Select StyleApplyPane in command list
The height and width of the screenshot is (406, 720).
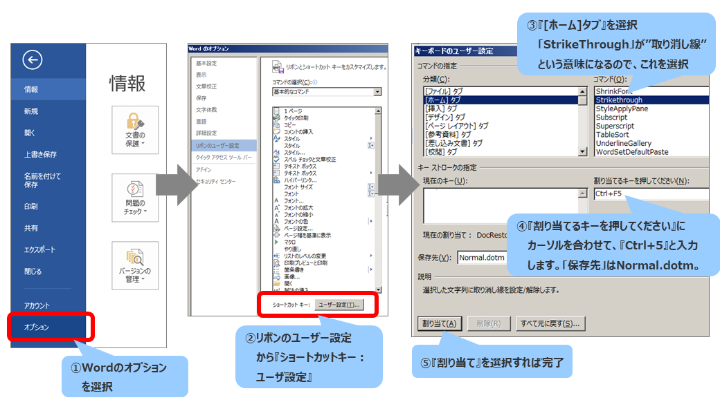pos(652,108)
